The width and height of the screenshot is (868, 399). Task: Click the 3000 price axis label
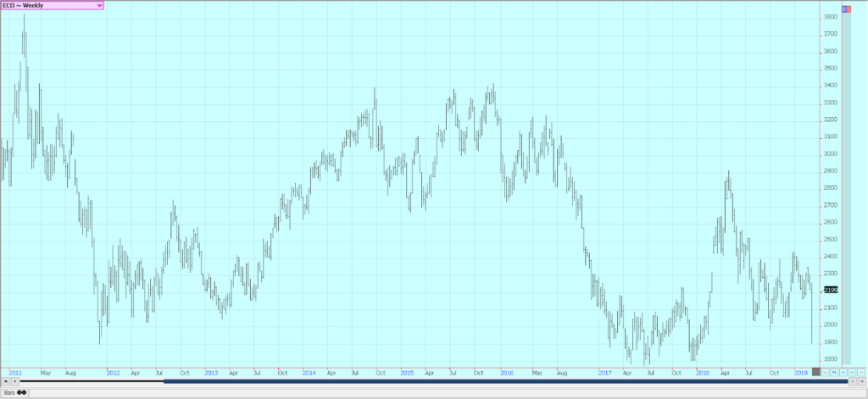(831, 154)
